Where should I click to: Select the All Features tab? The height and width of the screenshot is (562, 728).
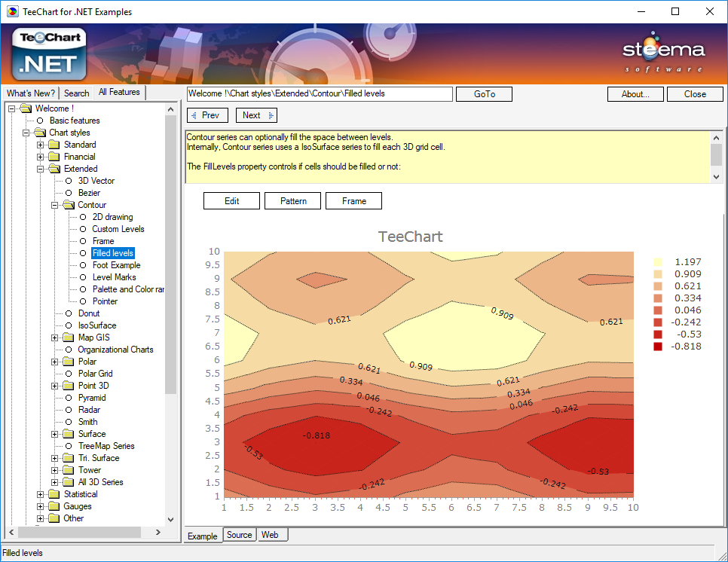(119, 93)
